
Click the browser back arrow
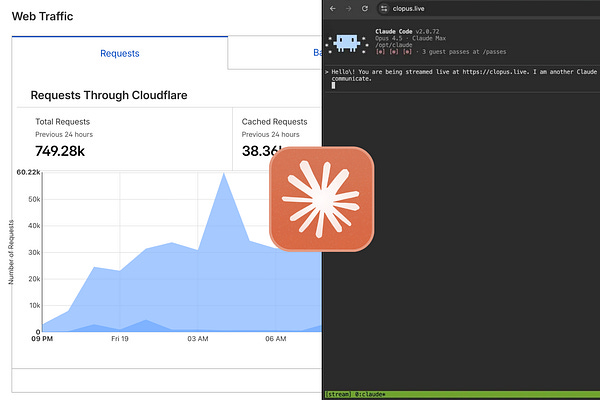(x=333, y=8)
